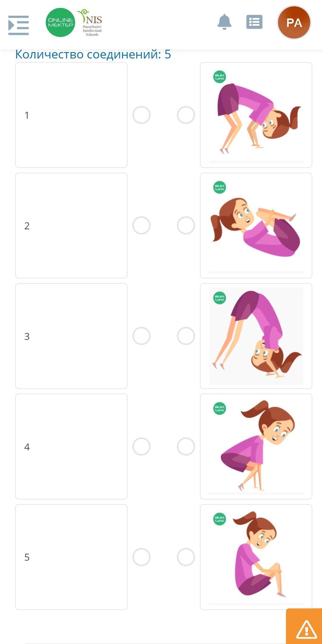
Task: Click the first bending-forward girl image
Action: 256,115
